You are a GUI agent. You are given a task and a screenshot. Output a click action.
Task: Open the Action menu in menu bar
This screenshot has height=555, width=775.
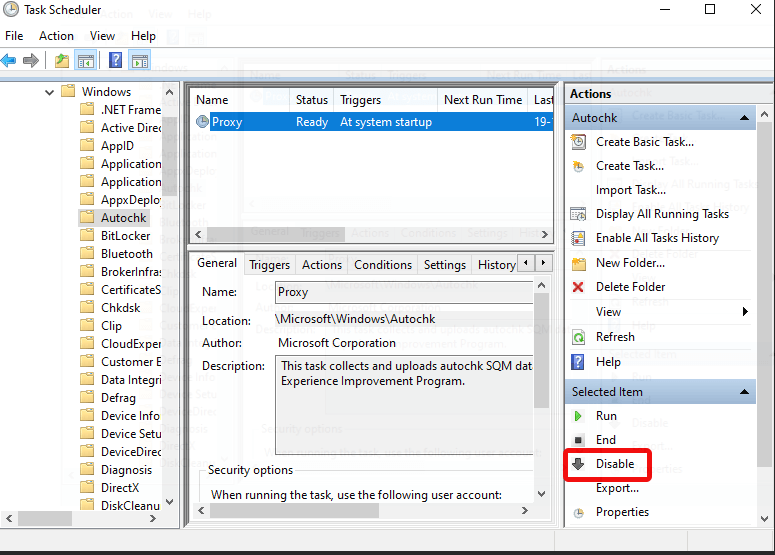56,36
